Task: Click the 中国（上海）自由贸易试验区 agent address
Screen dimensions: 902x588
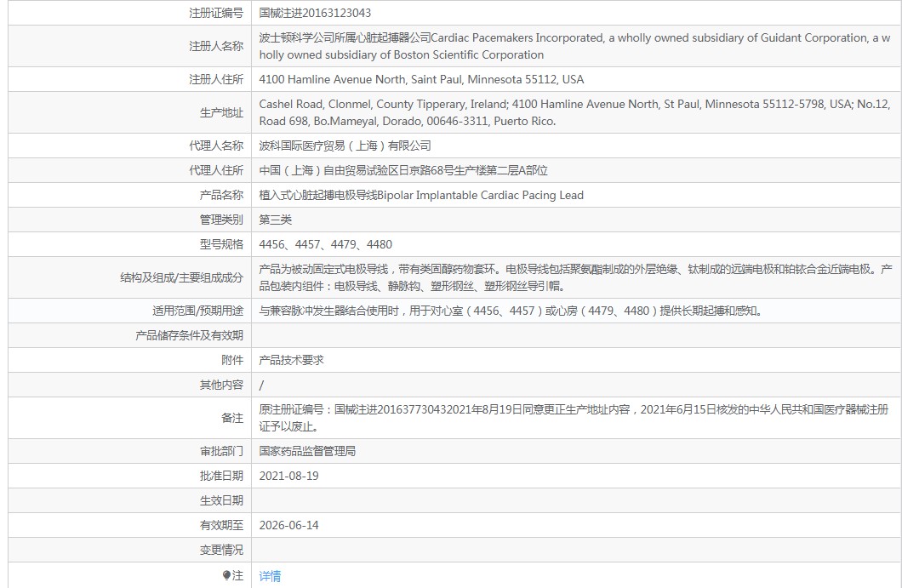Action: click(x=403, y=170)
